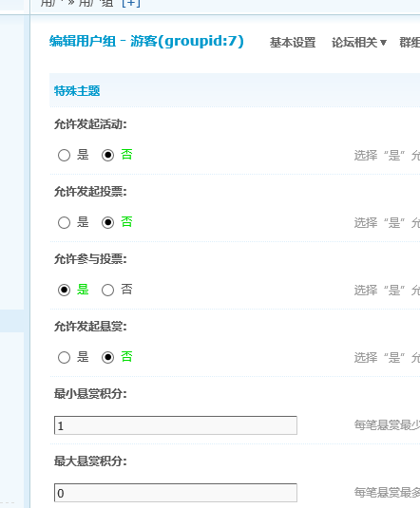Click the 特殊主题 section header
The width and height of the screenshot is (420, 508).
77,91
